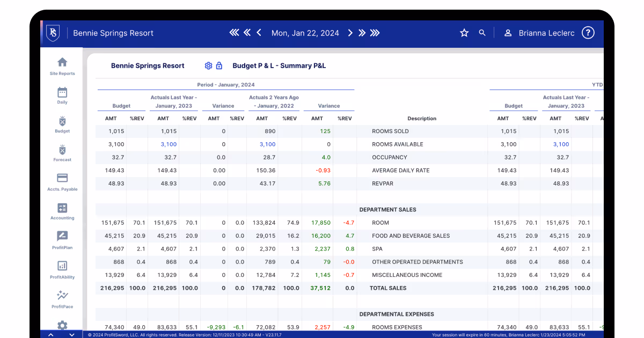This screenshot has width=644, height=338.
Task: Launch ProfitPlan from sidebar
Action: point(62,240)
